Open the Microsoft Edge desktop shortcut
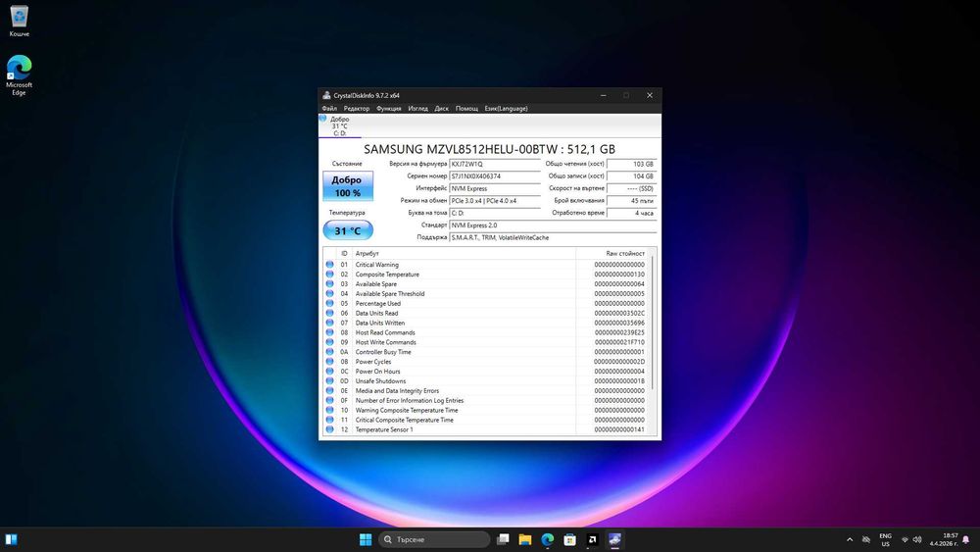This screenshot has height=552, width=980. 19,75
